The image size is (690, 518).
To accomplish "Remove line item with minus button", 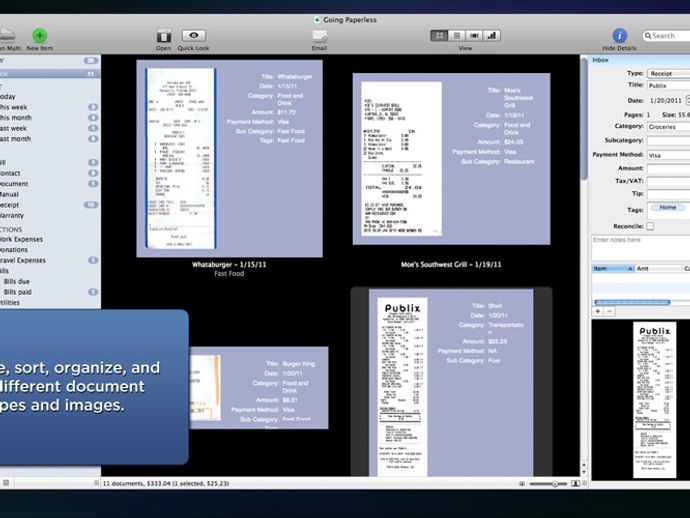I will click(x=609, y=312).
